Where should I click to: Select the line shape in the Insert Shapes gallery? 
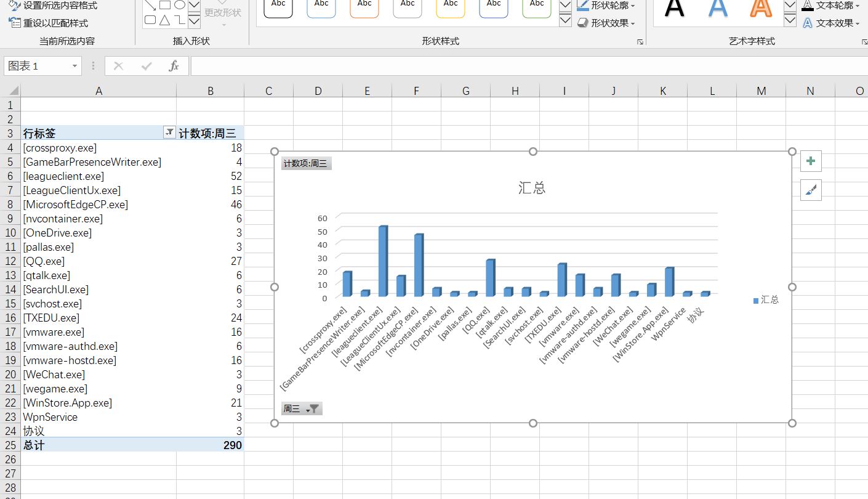[x=150, y=5]
